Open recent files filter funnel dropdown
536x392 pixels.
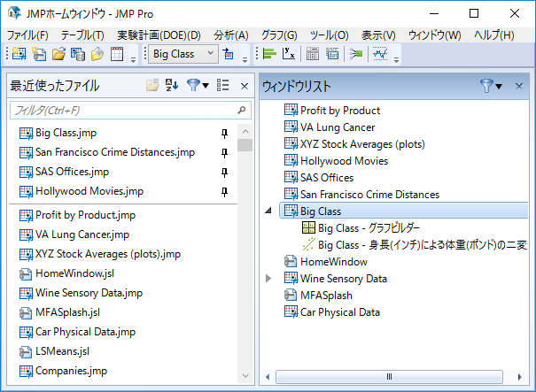click(198, 85)
